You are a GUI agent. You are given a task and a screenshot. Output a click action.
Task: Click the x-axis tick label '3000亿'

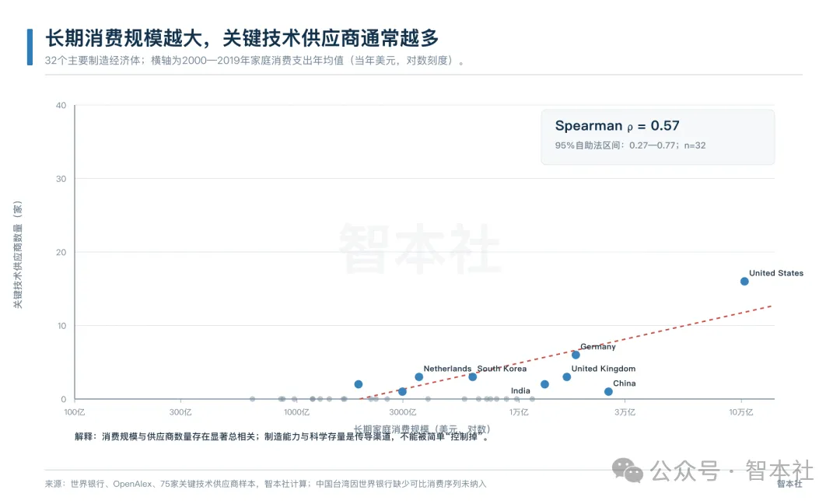pyautogui.click(x=402, y=412)
